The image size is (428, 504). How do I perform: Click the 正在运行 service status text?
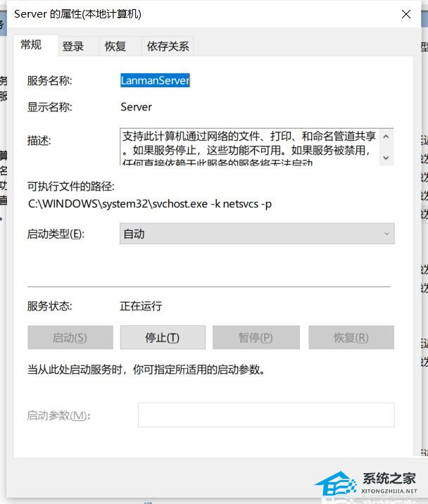tap(141, 306)
